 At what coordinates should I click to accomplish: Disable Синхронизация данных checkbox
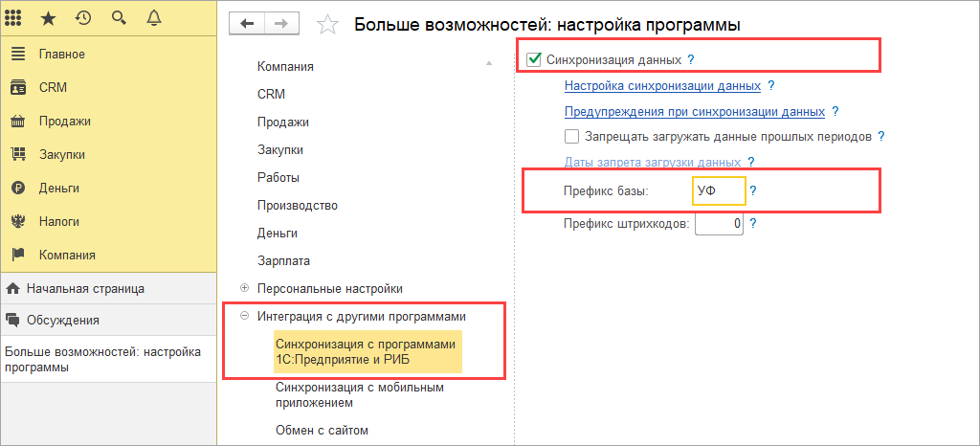coord(535,60)
